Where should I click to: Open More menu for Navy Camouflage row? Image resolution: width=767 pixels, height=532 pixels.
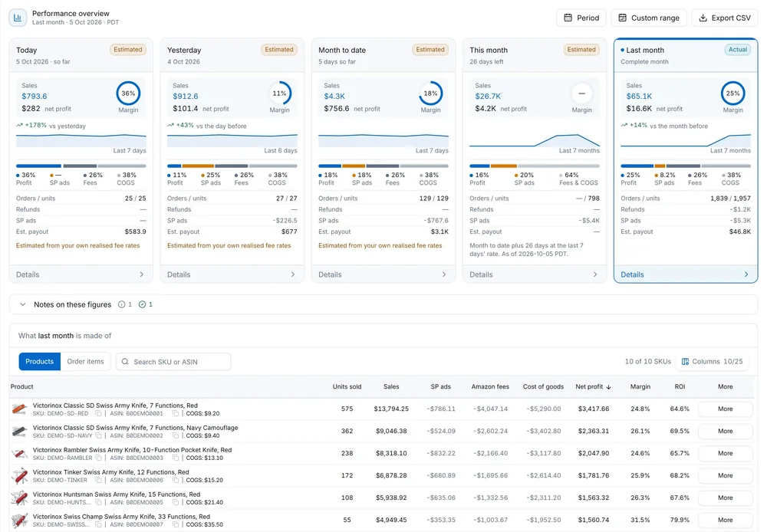[x=725, y=432]
